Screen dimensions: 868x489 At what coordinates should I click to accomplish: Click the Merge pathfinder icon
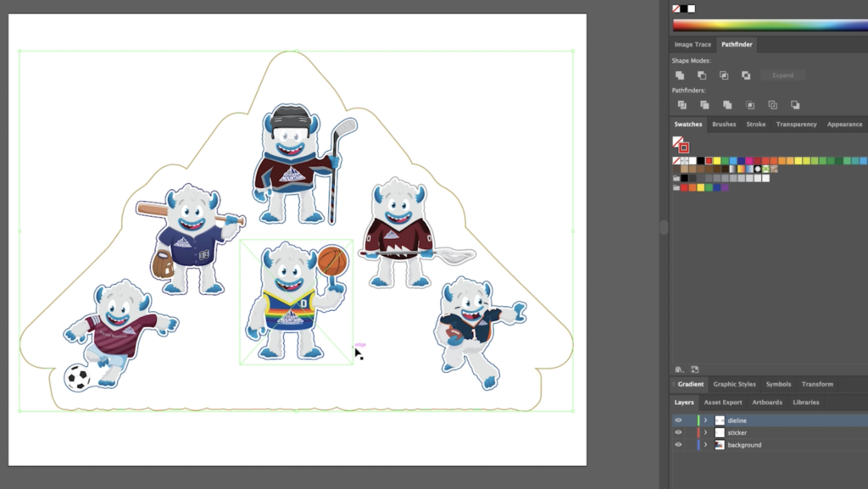click(727, 104)
